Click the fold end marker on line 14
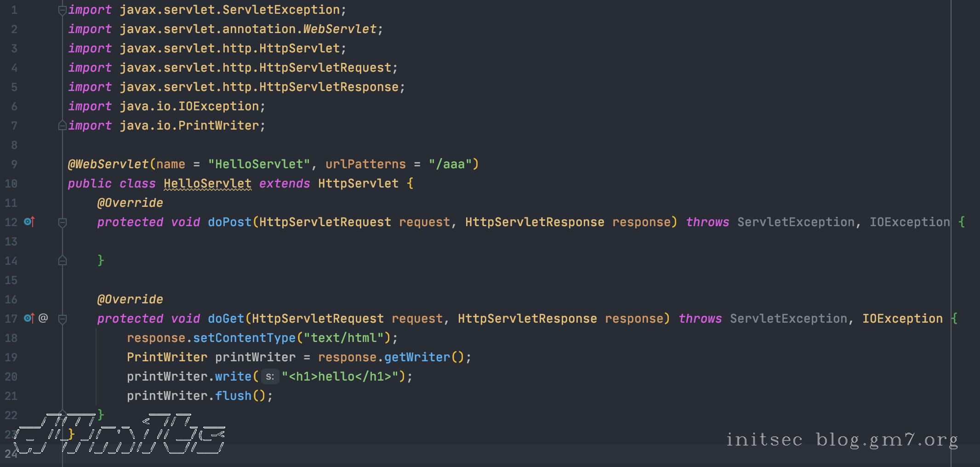The image size is (980, 467). (63, 261)
